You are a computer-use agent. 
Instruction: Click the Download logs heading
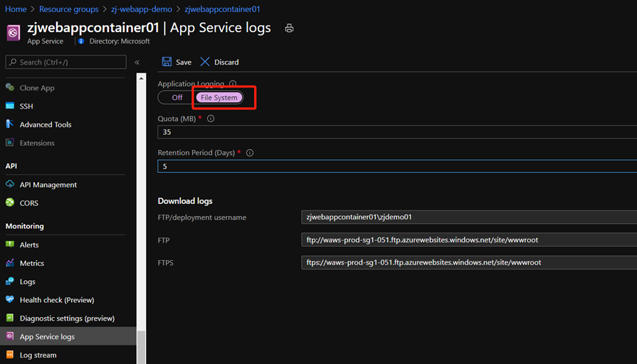[185, 201]
